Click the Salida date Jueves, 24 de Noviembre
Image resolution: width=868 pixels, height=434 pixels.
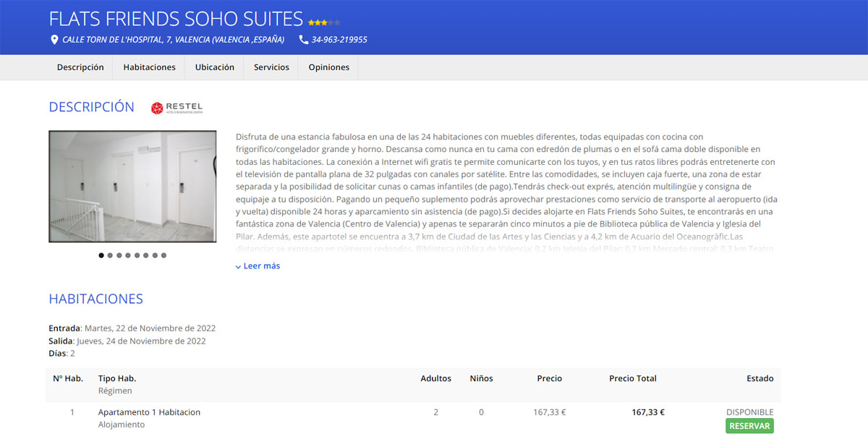[142, 341]
